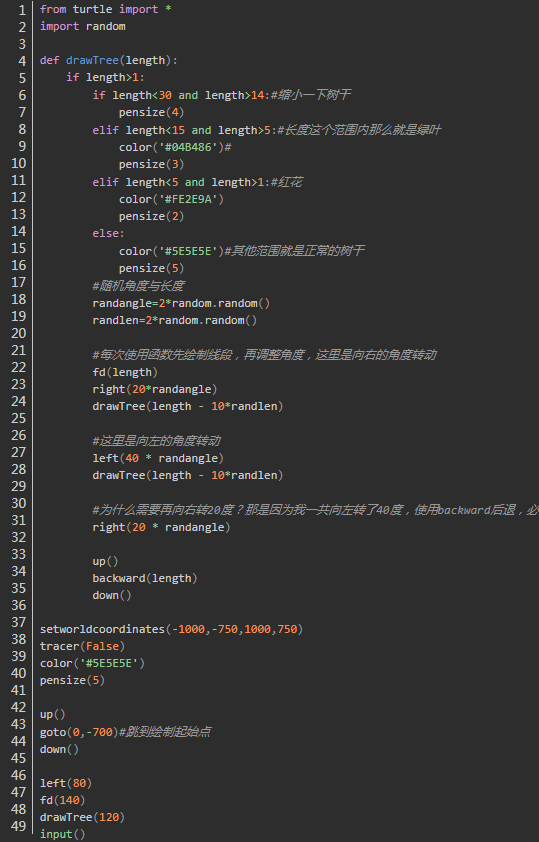Click the 'import random' line

coord(83,26)
